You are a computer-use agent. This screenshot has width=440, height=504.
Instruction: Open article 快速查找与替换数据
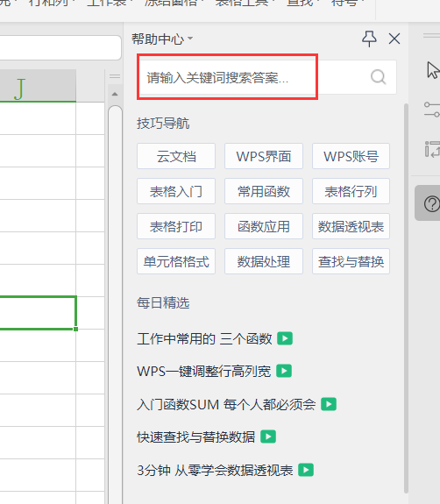[196, 437]
